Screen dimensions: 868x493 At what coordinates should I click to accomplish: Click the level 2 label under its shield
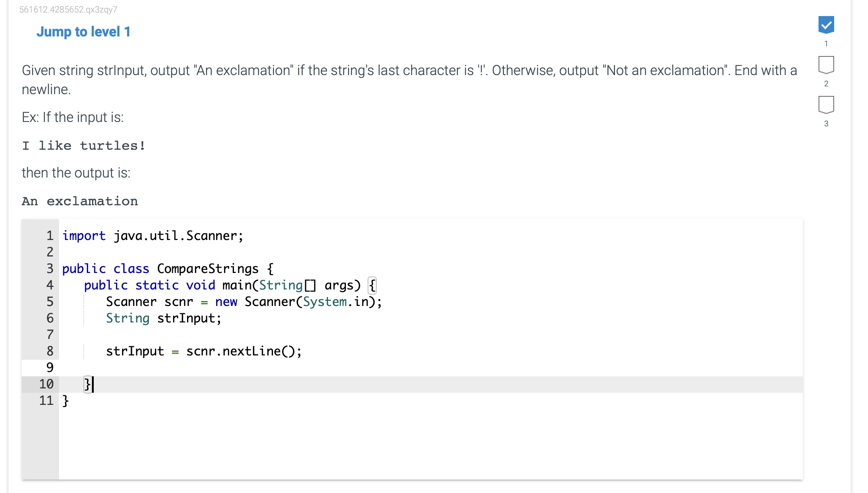(826, 84)
